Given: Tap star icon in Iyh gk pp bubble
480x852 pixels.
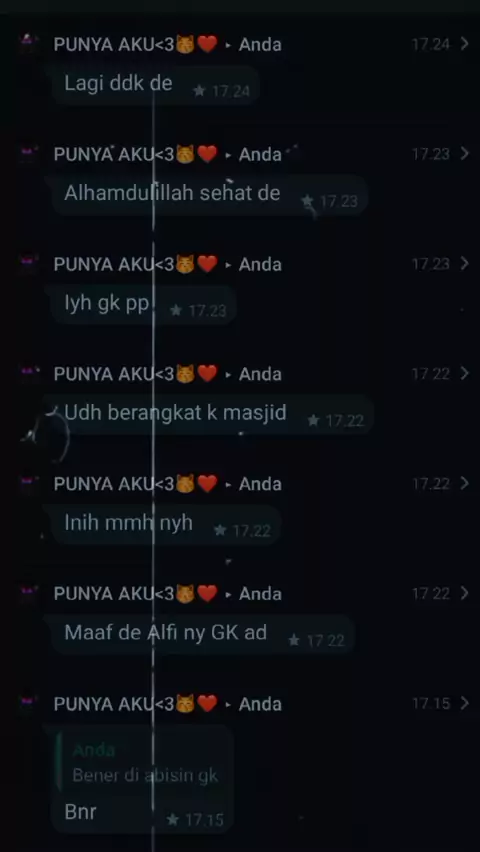Looking at the screenshot, I should point(176,310).
